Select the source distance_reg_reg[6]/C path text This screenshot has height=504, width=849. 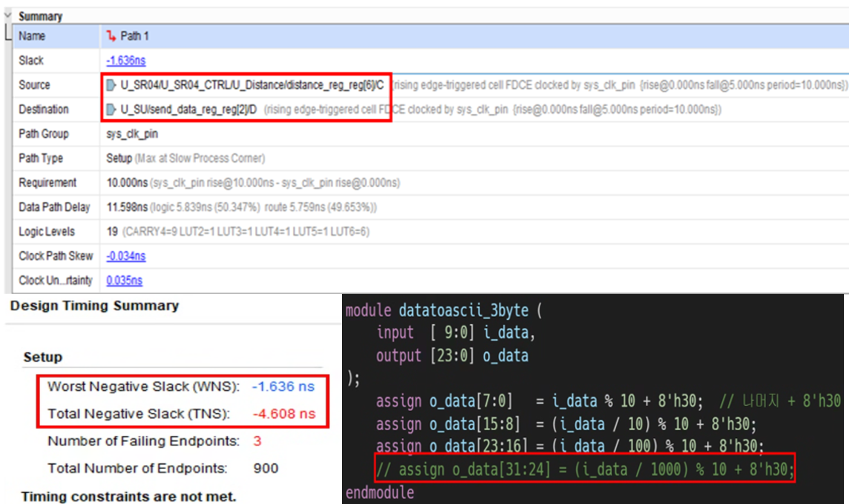[x=252, y=85]
